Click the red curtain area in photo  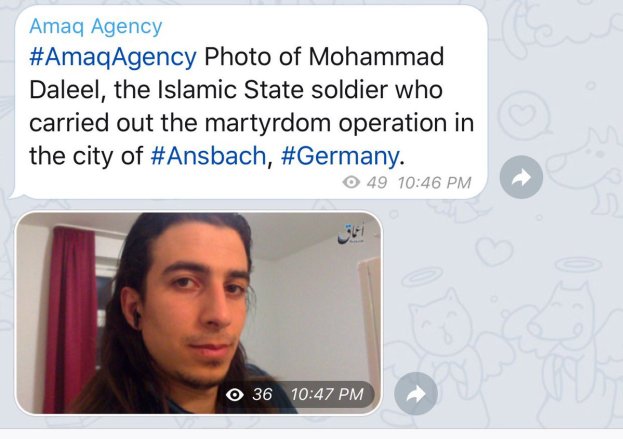[x=70, y=318]
